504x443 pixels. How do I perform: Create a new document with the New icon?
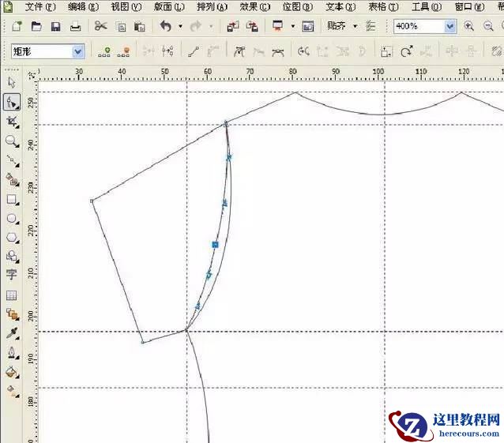[17, 26]
